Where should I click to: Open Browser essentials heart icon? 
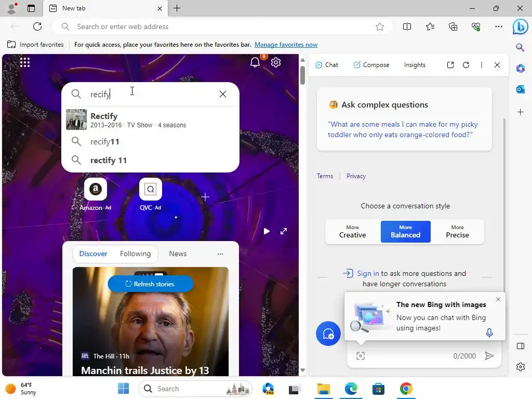(x=476, y=27)
